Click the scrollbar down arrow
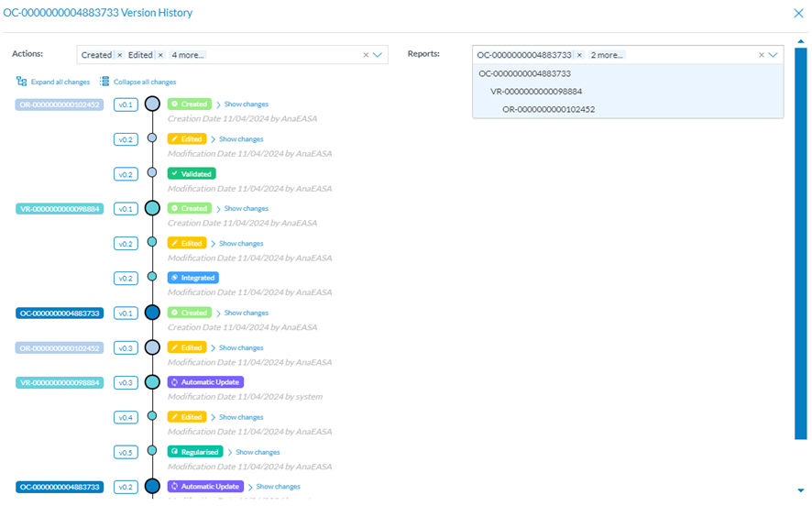The image size is (812, 506). coord(801,490)
